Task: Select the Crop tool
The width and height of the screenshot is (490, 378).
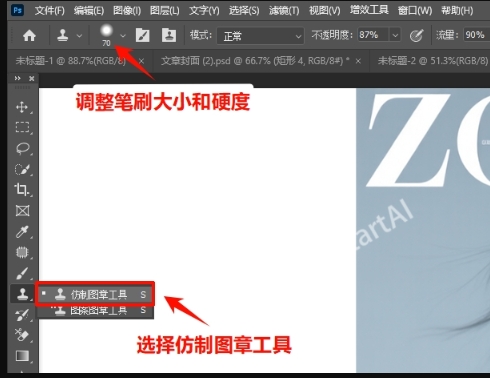Action: tap(22, 190)
